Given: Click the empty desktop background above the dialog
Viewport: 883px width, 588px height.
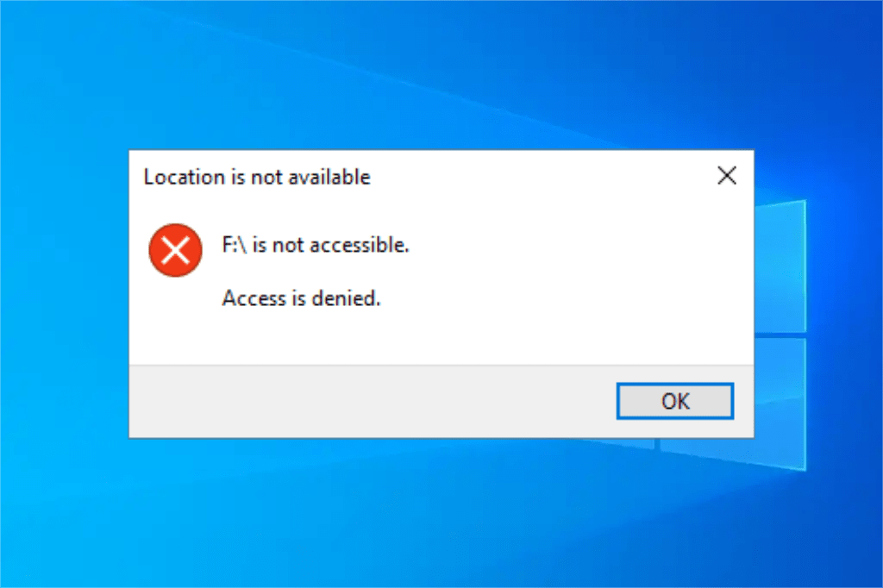Looking at the screenshot, I should 441,73.
